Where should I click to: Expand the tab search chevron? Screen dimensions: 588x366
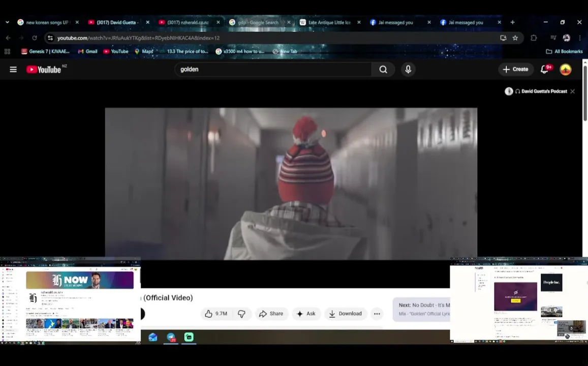click(x=7, y=22)
